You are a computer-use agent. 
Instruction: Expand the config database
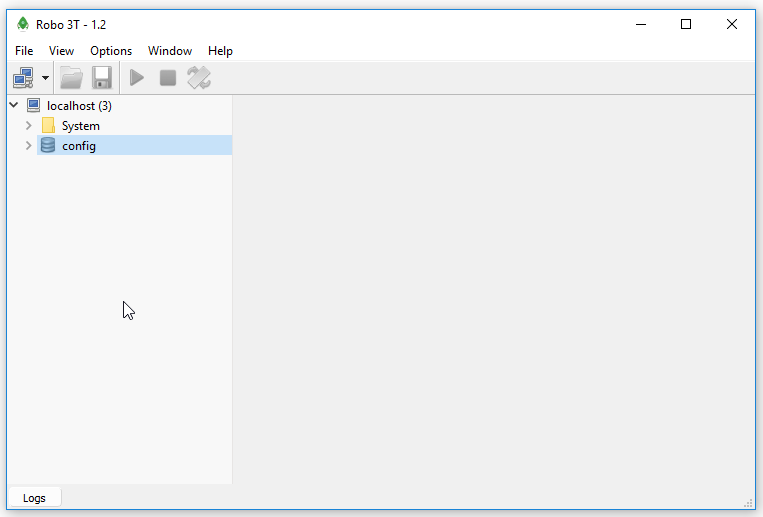[x=29, y=146]
